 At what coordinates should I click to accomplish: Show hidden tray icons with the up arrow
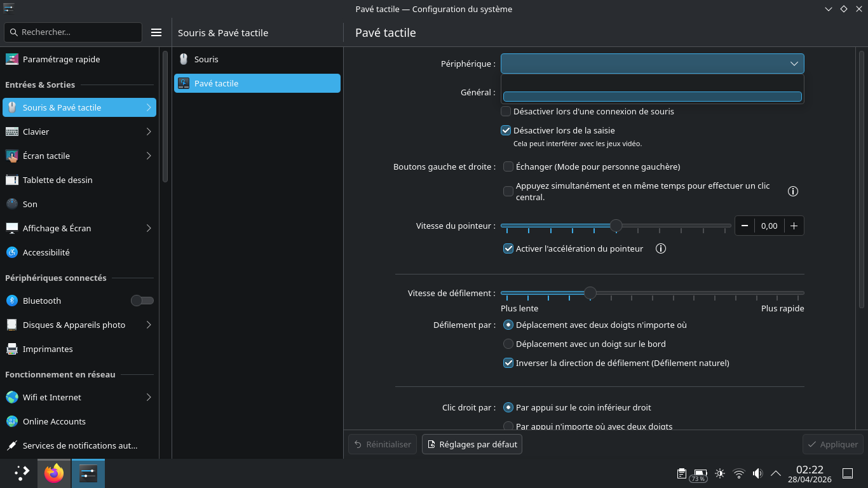pyautogui.click(x=776, y=473)
